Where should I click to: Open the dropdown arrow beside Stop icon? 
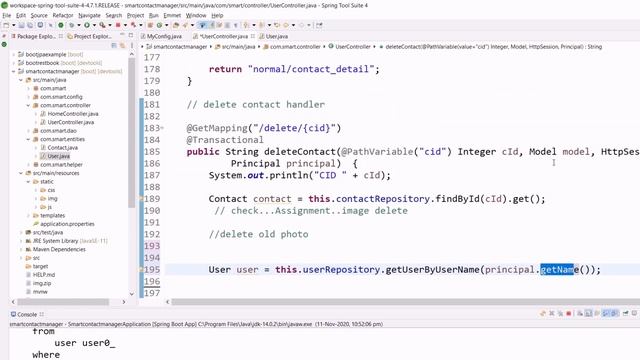click(125, 25)
